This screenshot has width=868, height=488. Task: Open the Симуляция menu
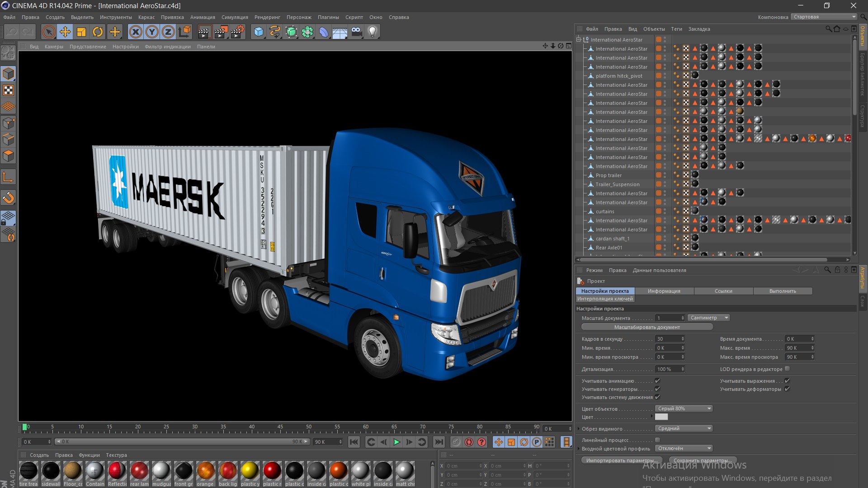[235, 17]
